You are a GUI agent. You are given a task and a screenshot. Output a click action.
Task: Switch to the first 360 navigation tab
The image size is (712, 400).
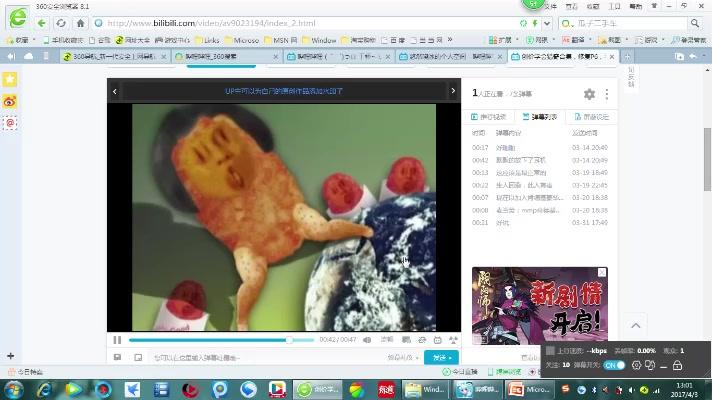(115, 56)
